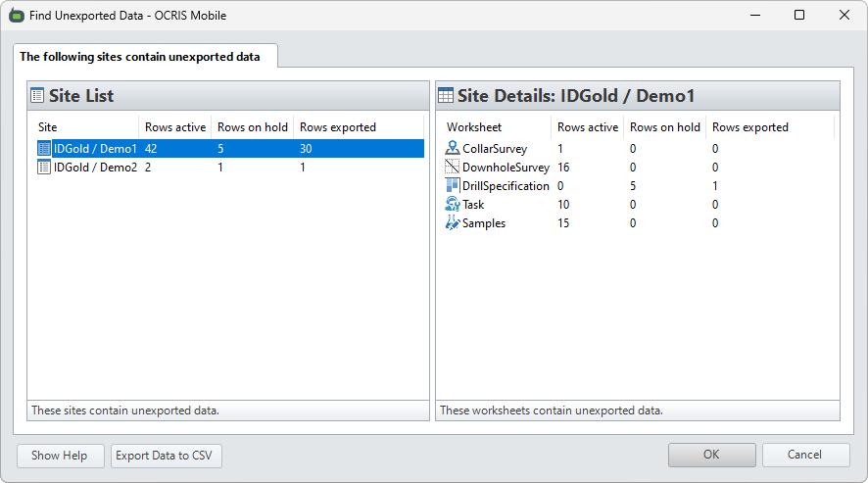This screenshot has width=868, height=483.
Task: Click the Task worksheet icon
Action: click(453, 205)
